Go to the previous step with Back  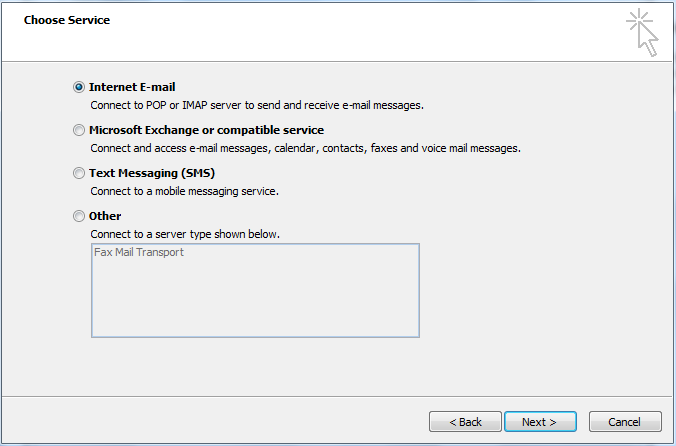[465, 421]
